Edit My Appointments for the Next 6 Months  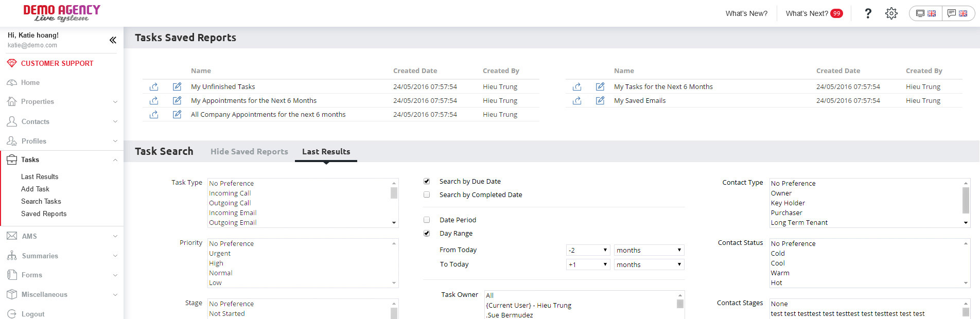[x=177, y=100]
